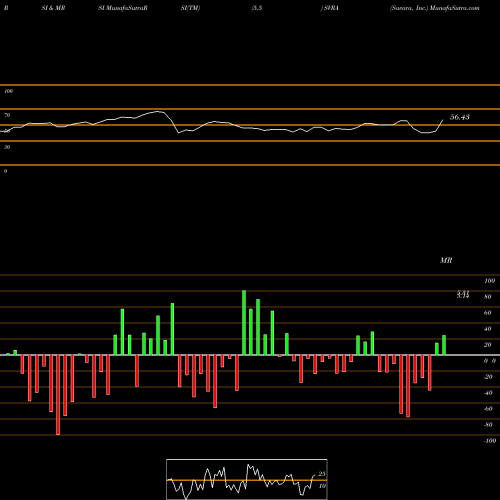Click the MR panel title label
The width and height of the screenshot is (500, 500).
tap(446, 260)
